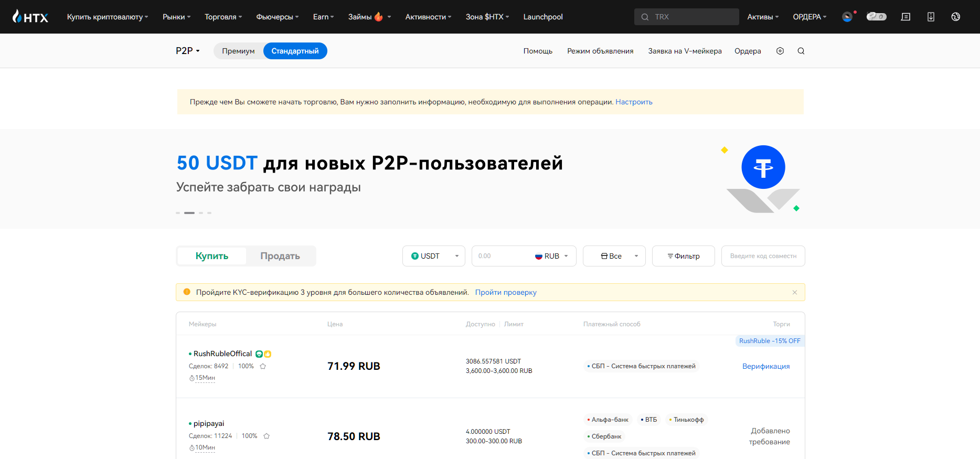The width and height of the screenshot is (980, 459).
Task: Click the Пройти проверку link
Action: click(x=506, y=292)
